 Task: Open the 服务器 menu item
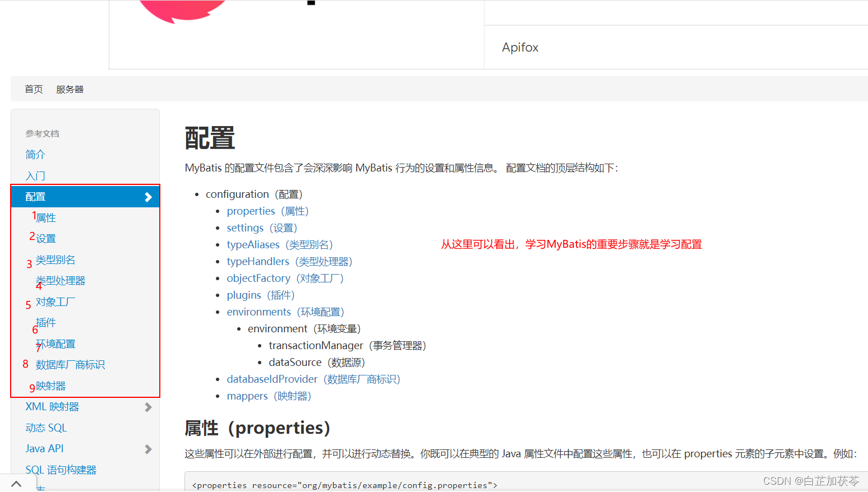[70, 89]
